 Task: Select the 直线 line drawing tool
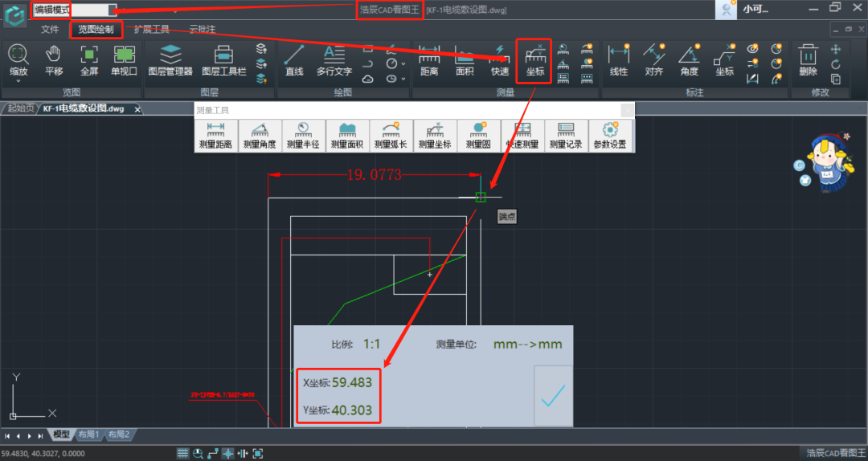point(294,60)
